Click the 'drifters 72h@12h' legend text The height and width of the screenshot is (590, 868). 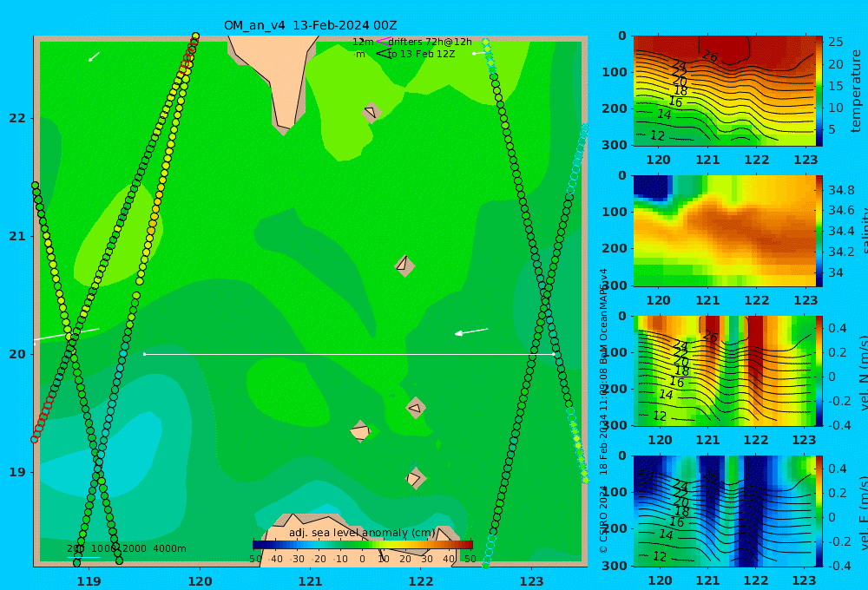click(x=431, y=42)
